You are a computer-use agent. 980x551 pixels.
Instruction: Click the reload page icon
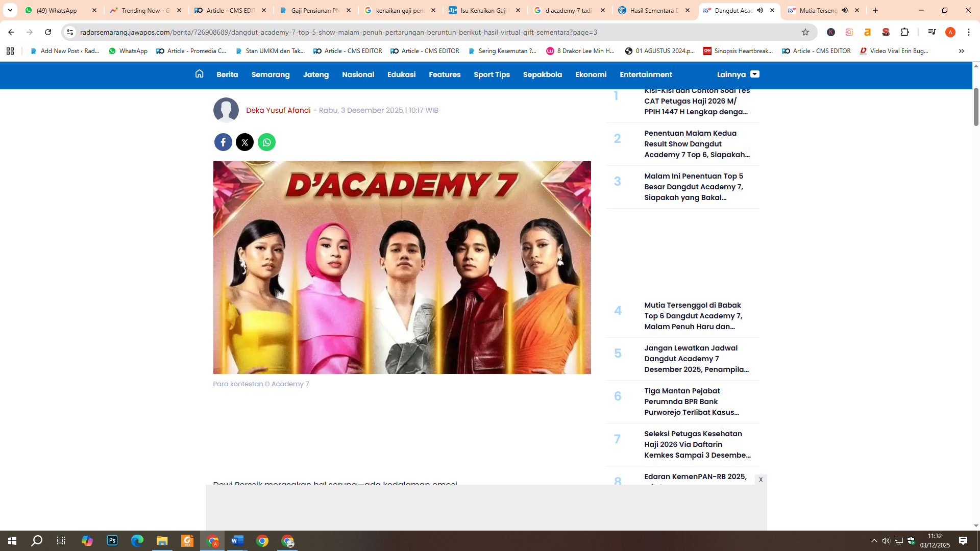pos(48,32)
